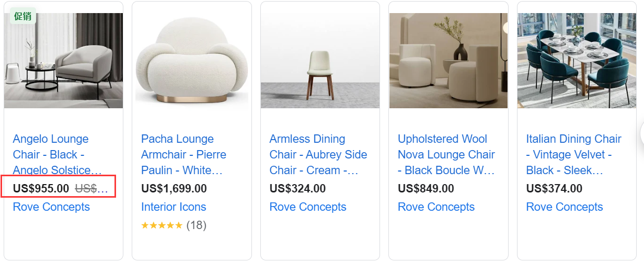644x262 pixels.
Task: Click the Italian Dining Chair - Vintage Velvet link
Action: point(573,154)
